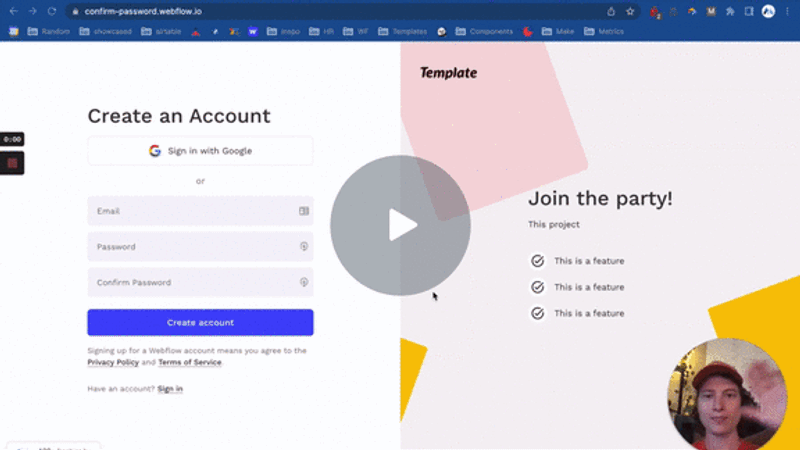Click Sign in with Google button
The image size is (800, 450).
pos(201,151)
